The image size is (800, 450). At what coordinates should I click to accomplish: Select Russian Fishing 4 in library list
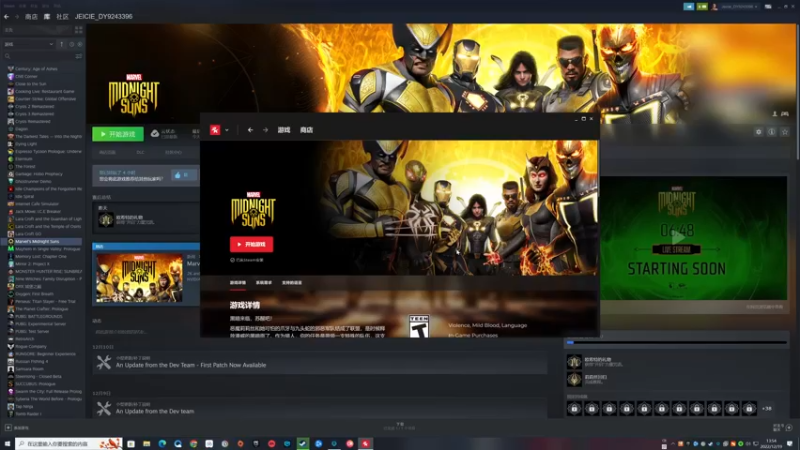pos(32,361)
